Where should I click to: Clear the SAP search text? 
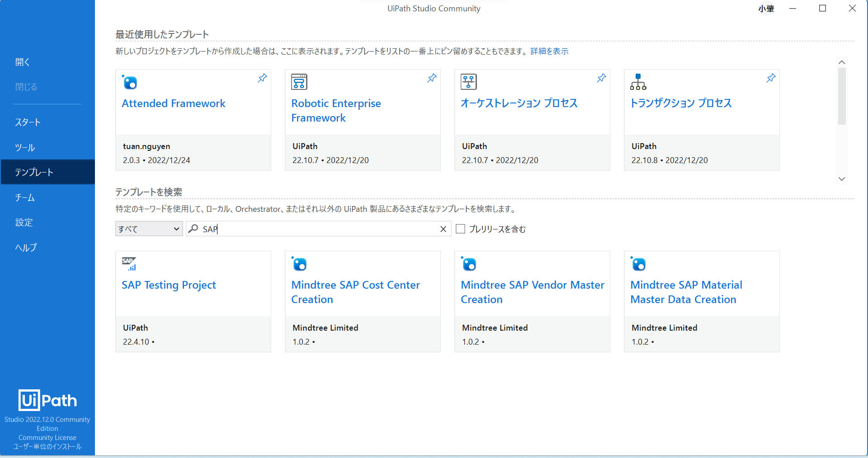(443, 229)
